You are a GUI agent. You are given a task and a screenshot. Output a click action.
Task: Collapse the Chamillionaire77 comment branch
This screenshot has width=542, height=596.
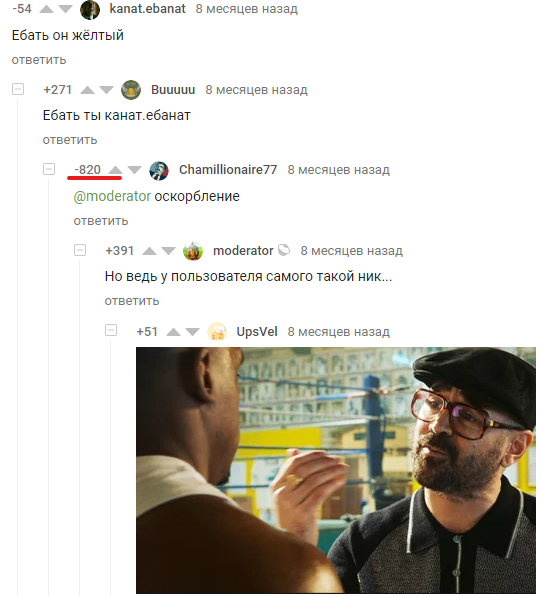[49, 169]
